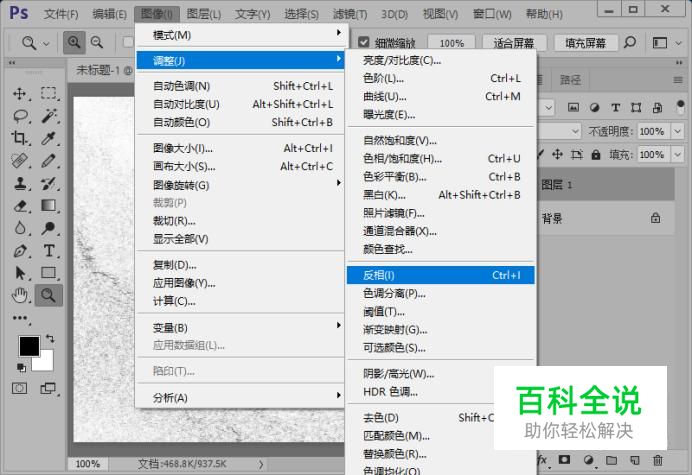Image resolution: width=692 pixels, height=475 pixels.
Task: Select the Lasso tool
Action: [20, 116]
